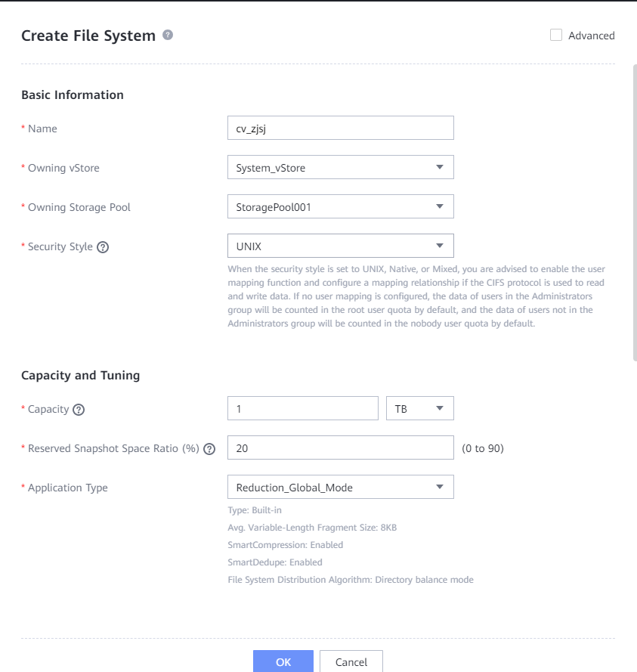Click the Basic Information section heading
The image size is (637, 672).
(x=73, y=95)
